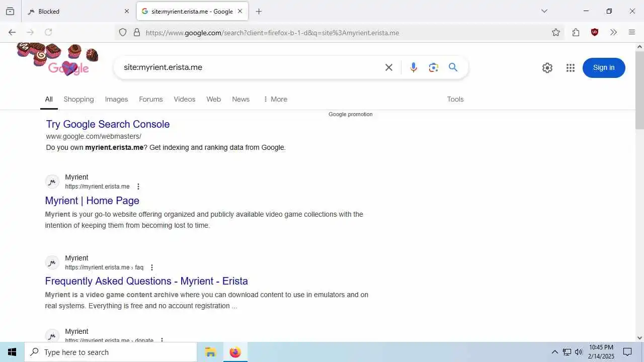Image resolution: width=644 pixels, height=362 pixels.
Task: Show more tools overflow chevron
Action: pyautogui.click(x=613, y=33)
